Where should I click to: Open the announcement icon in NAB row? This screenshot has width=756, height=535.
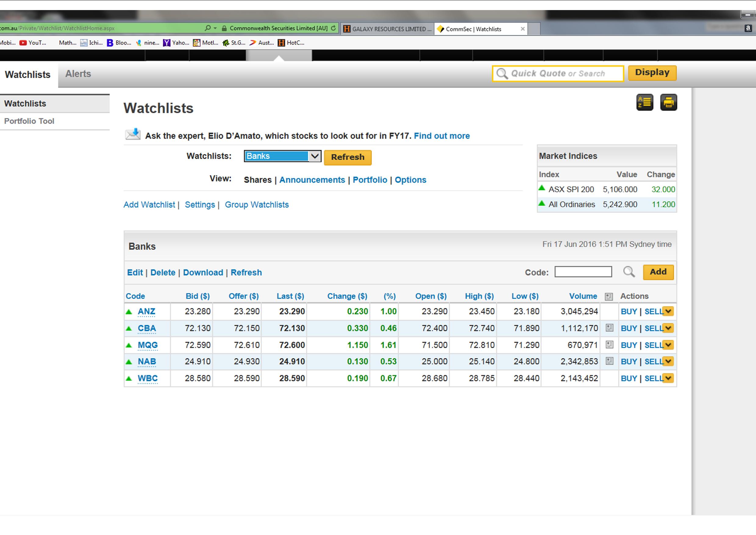pos(609,361)
